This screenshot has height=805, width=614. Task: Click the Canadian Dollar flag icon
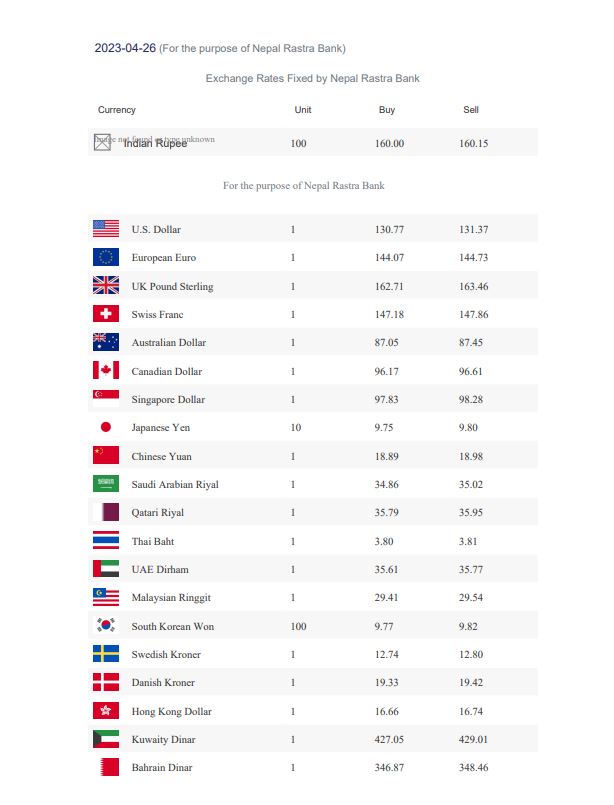coord(106,371)
